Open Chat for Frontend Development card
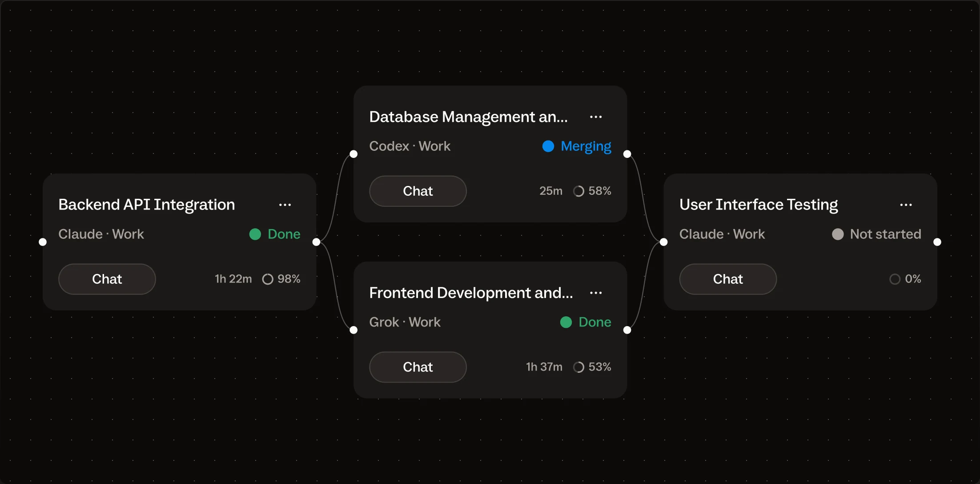The width and height of the screenshot is (980, 484). (418, 367)
